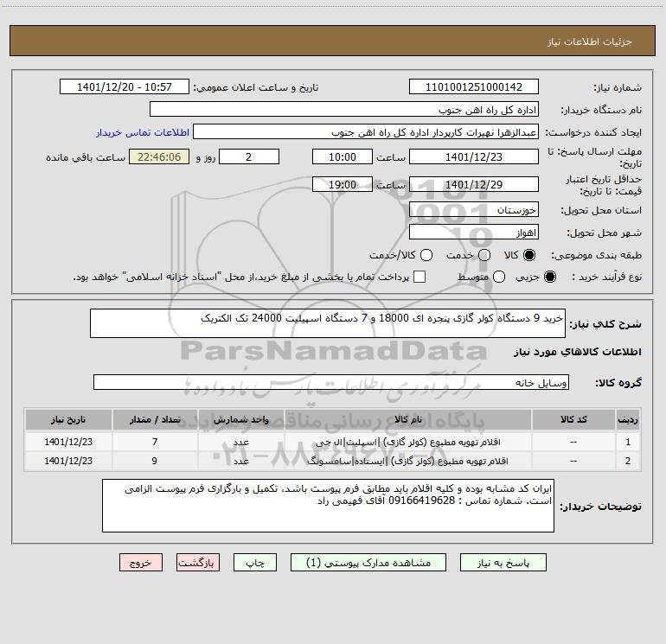Click the پاسخ به نیاز button
This screenshot has width=666, height=644.
tap(503, 563)
